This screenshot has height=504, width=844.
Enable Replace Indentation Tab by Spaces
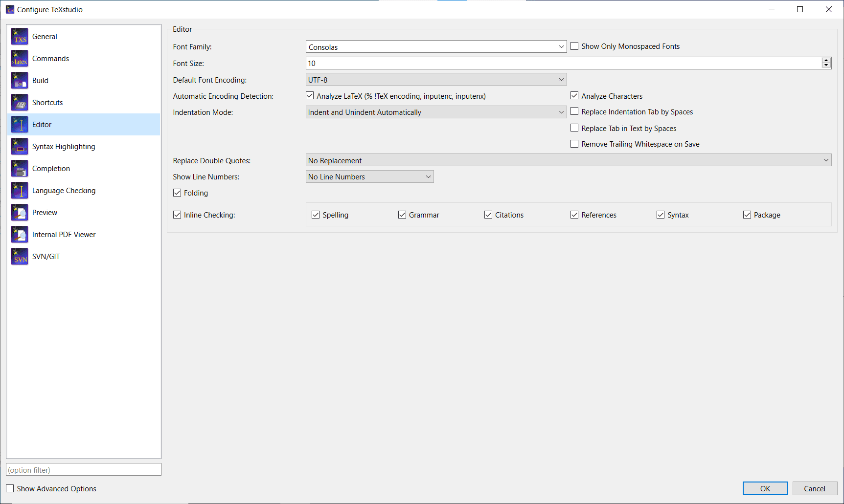point(574,111)
